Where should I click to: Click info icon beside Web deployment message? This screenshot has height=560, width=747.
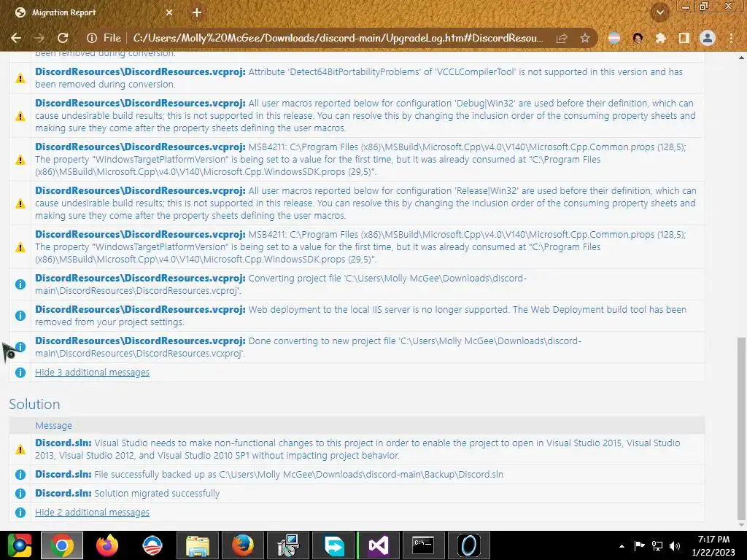20,316
